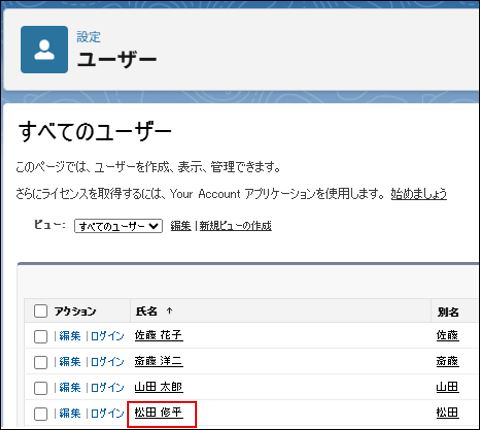The width and height of the screenshot is (480, 430).
Task: Open the user 松田 修平
Action: click(x=159, y=413)
